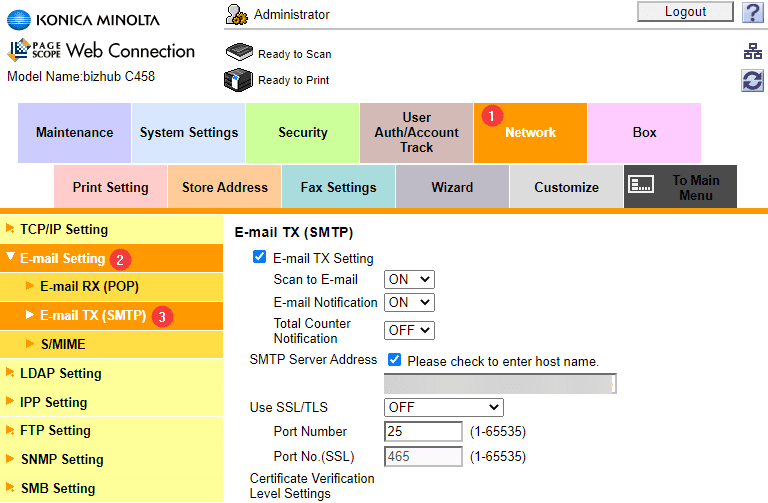Open the Total Counter Notification dropdown
The height and width of the screenshot is (503, 768).
coord(409,329)
